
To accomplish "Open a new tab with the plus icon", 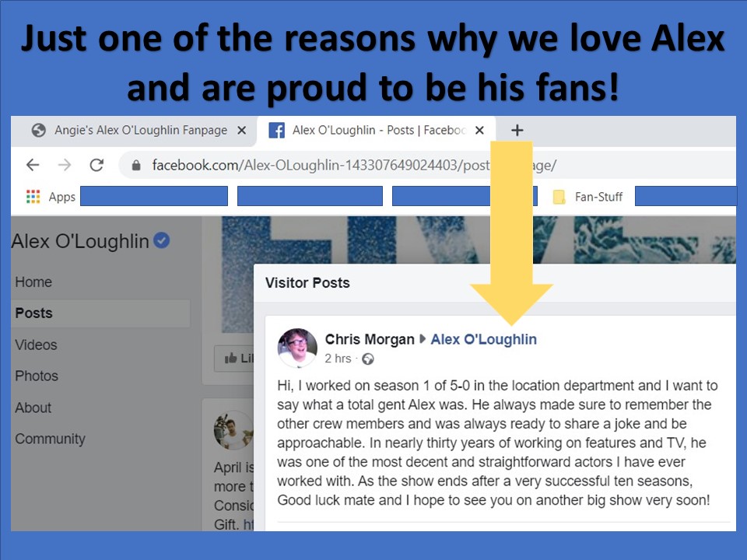I will (x=517, y=130).
